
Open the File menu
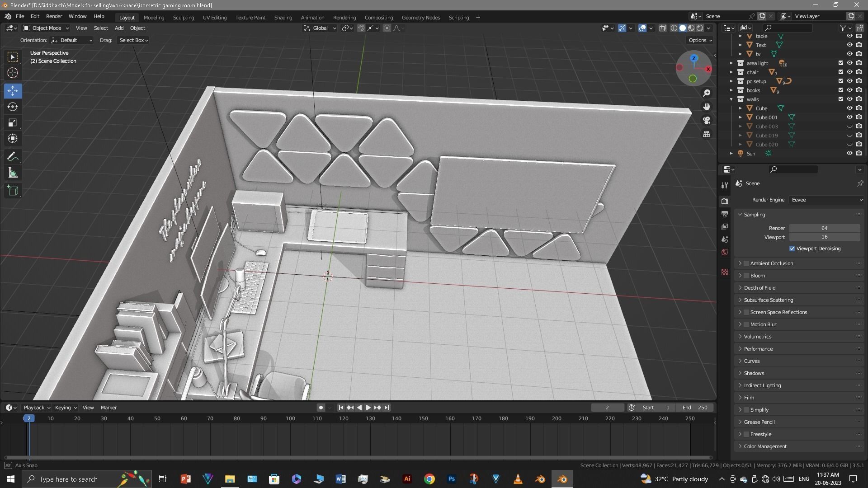click(x=20, y=16)
